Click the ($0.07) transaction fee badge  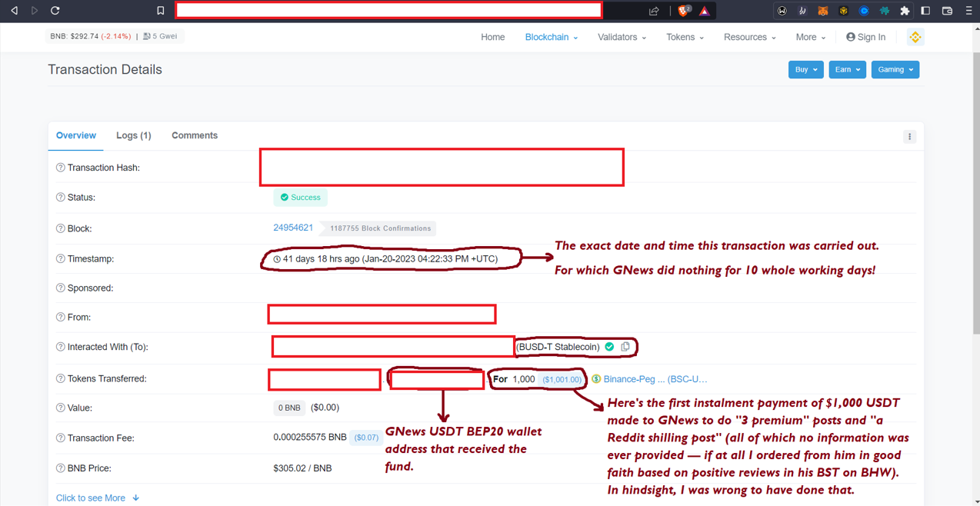pos(366,438)
